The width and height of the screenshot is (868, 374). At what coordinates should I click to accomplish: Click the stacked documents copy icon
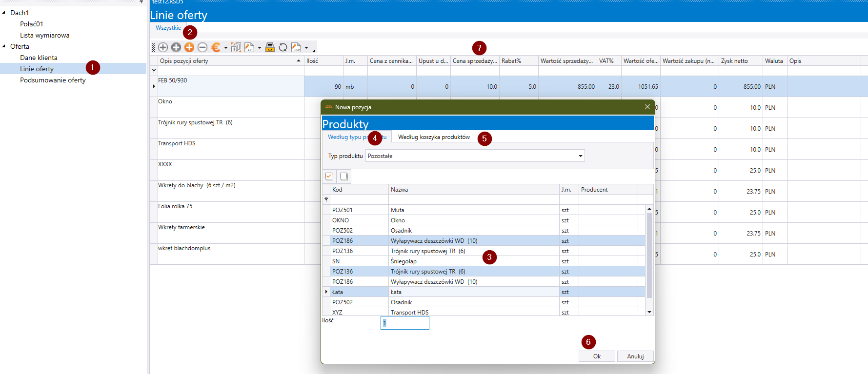click(x=236, y=47)
